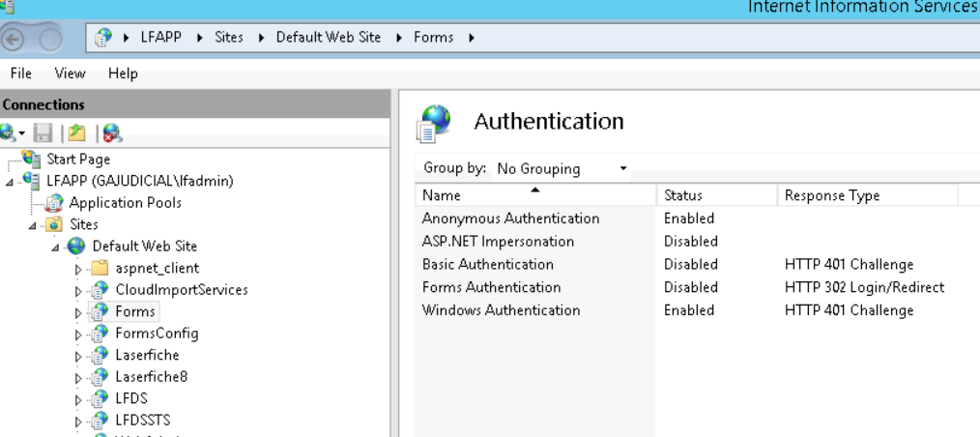Select Windows Authentication in the list
This screenshot has height=437, width=980.
(x=501, y=310)
